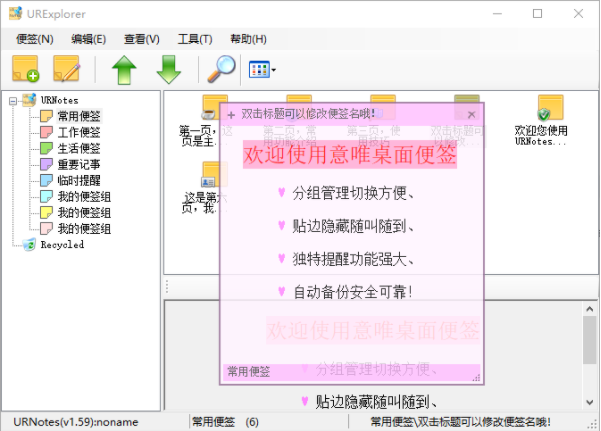The width and height of the screenshot is (601, 431).
Task: Select 临时提醒 in the tree
Action: (x=79, y=181)
